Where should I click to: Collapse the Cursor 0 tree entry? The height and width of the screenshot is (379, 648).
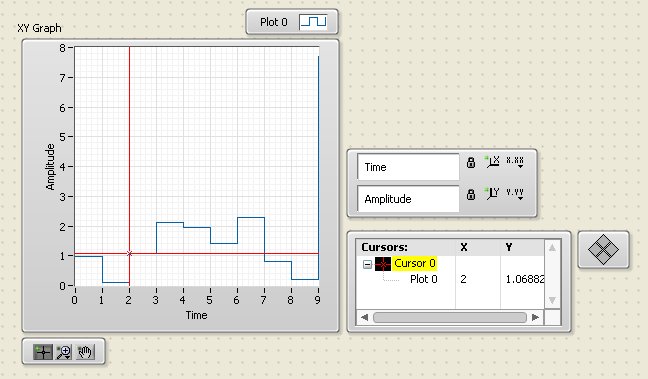pos(367,264)
